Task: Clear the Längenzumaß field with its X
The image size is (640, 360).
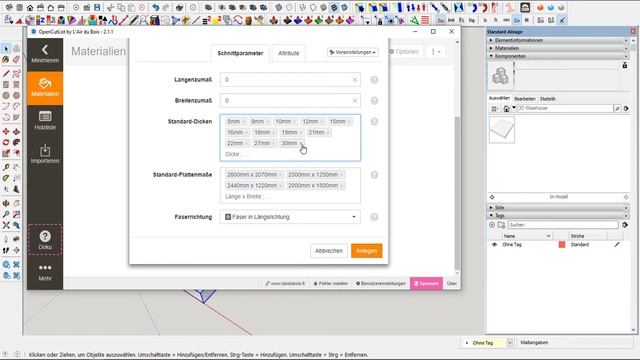Action: click(x=355, y=80)
